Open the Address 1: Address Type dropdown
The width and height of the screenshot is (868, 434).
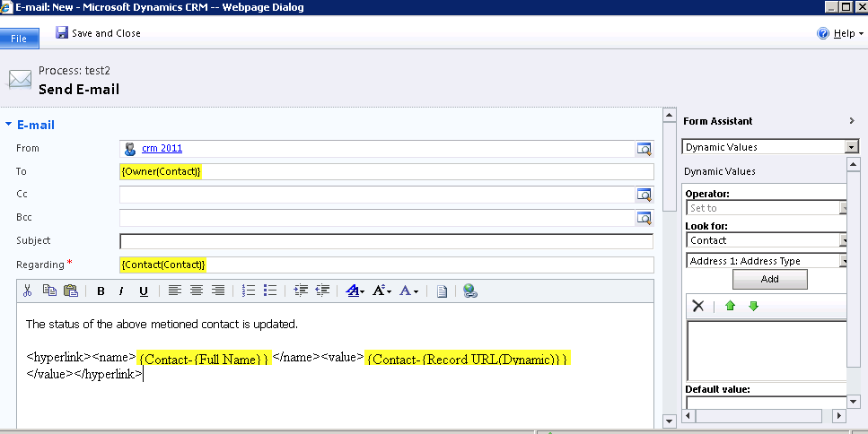(843, 261)
